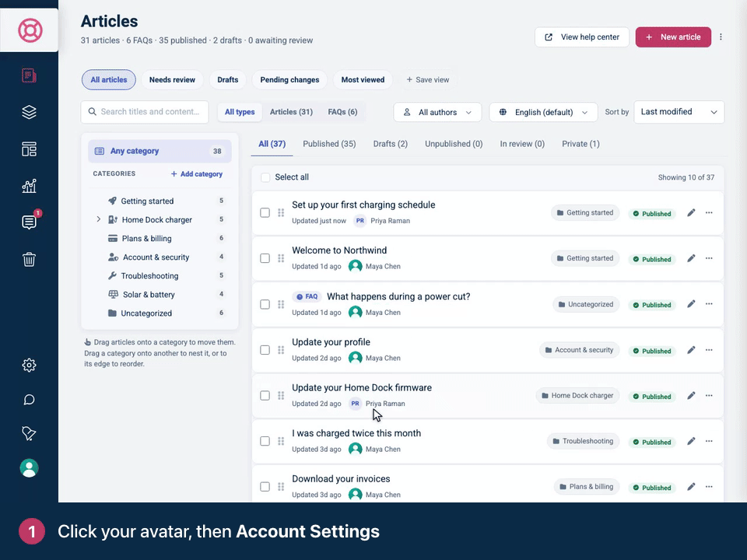Select the Plans & billing category
Screen dimensions: 747x560
pos(160,239)
